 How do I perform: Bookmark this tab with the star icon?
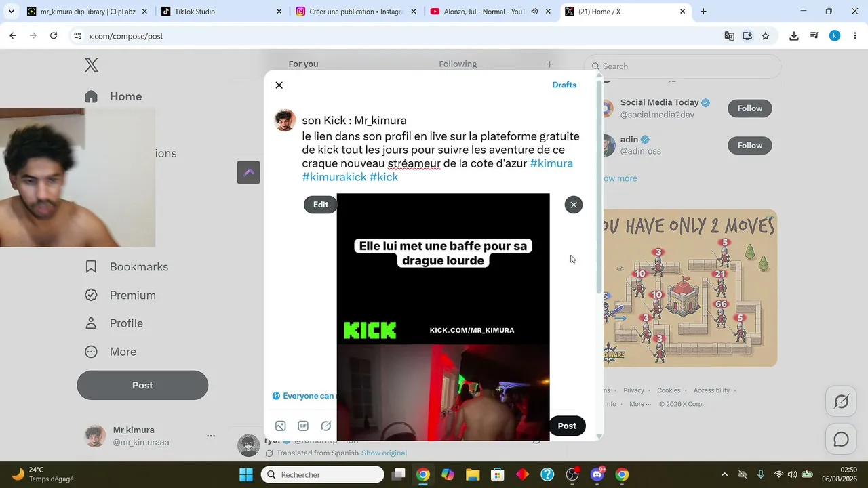766,36
